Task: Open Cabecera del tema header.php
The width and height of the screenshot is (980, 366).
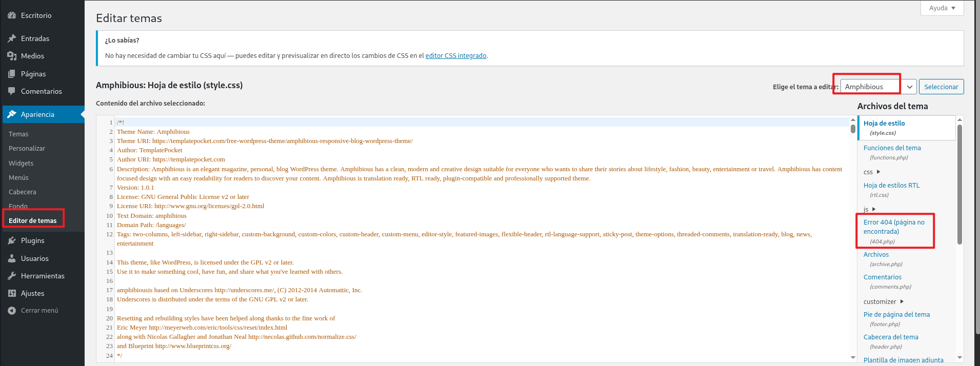Action: point(891,341)
